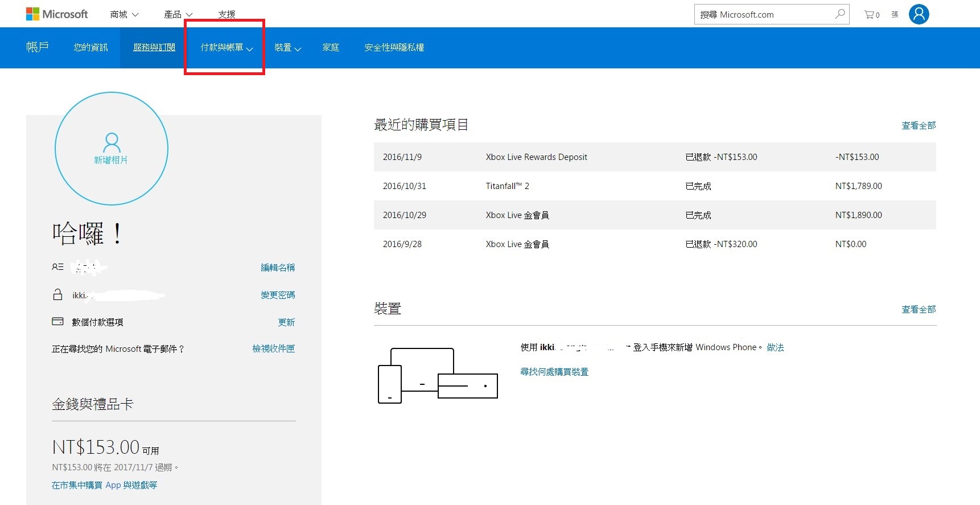Image resolution: width=980 pixels, height=505 pixels.
Task: Click the 數個付款選項 label
Action: click(97, 322)
